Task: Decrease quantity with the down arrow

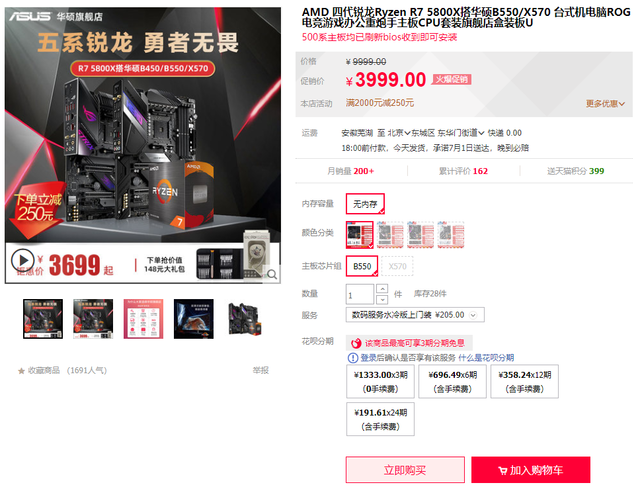Action: coord(382,300)
